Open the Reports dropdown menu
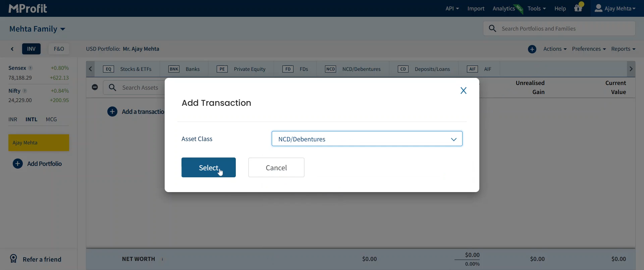The height and width of the screenshot is (270, 644). pos(623,49)
